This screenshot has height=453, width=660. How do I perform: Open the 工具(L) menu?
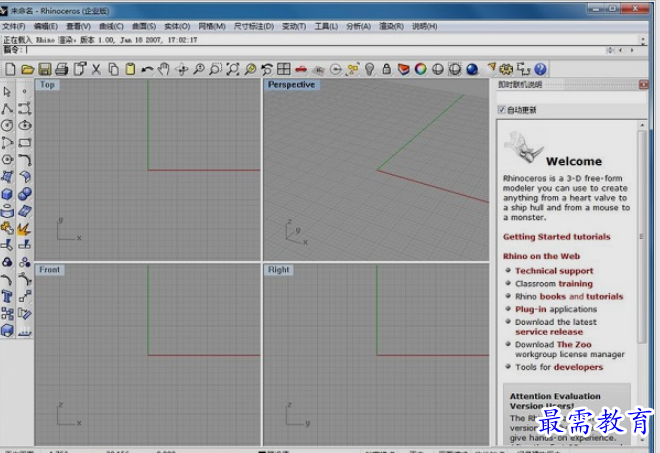pos(326,26)
